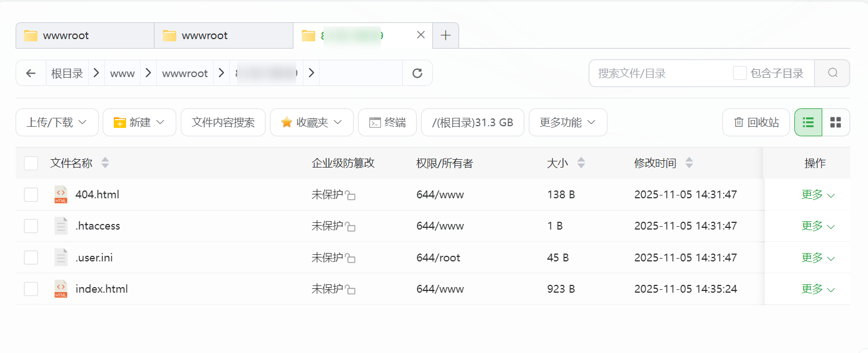This screenshot has width=868, height=353.
Task: Tick the checkbox for .htaccess row
Action: (x=31, y=226)
